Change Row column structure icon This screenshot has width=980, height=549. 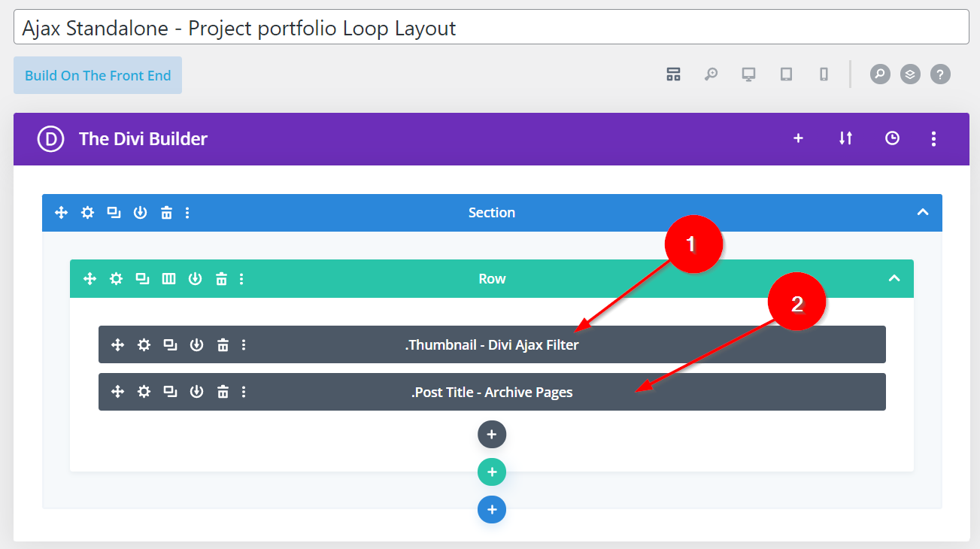(168, 279)
